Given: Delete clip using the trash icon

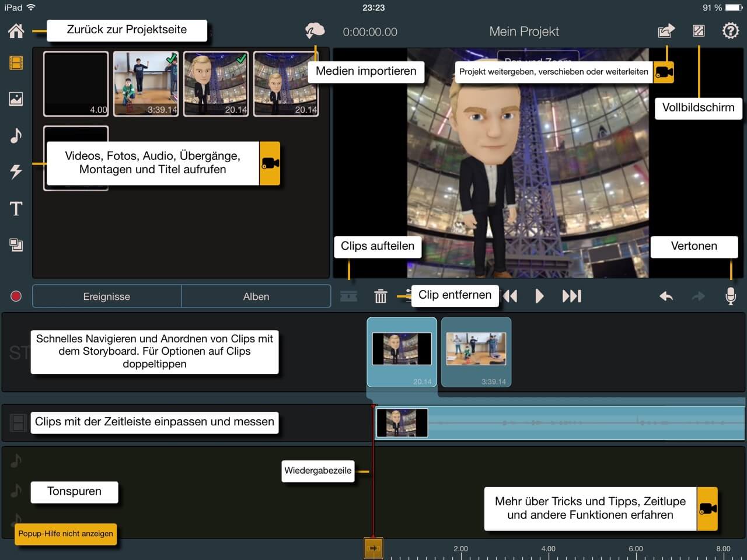Looking at the screenshot, I should tap(381, 296).
